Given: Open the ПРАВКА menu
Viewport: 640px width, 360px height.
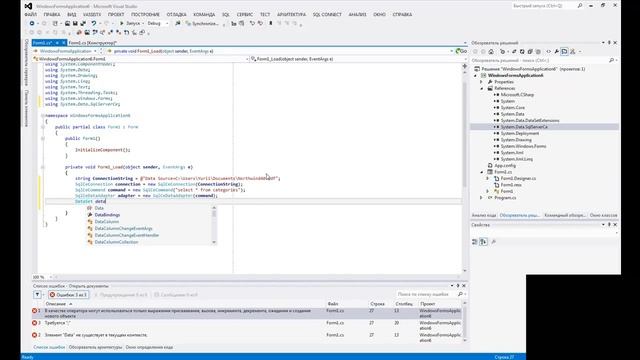Looking at the screenshot, I should click(52, 14).
